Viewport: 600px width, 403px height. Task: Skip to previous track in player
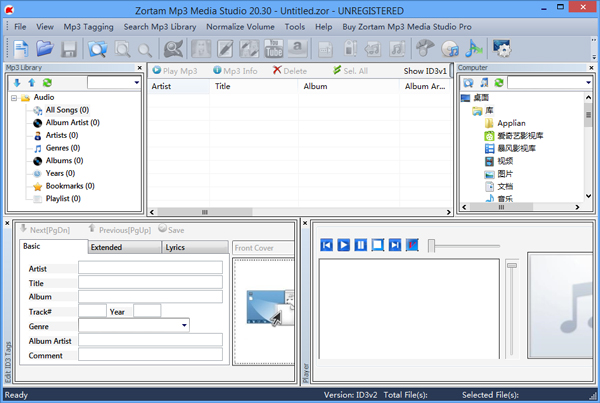(x=326, y=245)
